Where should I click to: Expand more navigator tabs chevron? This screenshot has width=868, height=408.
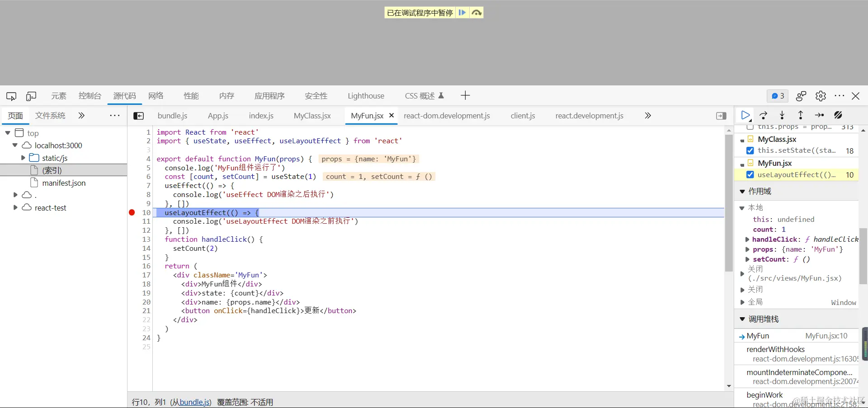[x=81, y=116]
